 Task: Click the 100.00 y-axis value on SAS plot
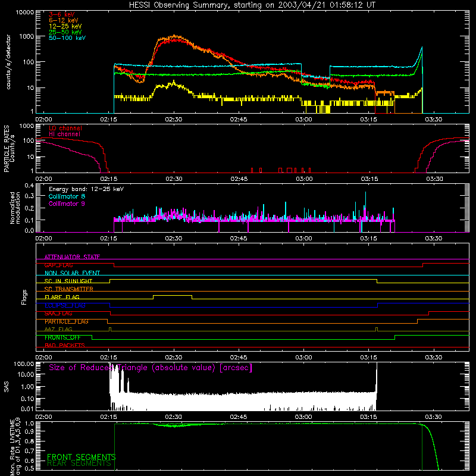coord(24,364)
